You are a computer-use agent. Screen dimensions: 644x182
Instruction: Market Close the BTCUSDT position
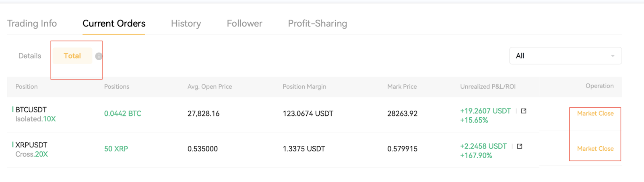click(595, 113)
